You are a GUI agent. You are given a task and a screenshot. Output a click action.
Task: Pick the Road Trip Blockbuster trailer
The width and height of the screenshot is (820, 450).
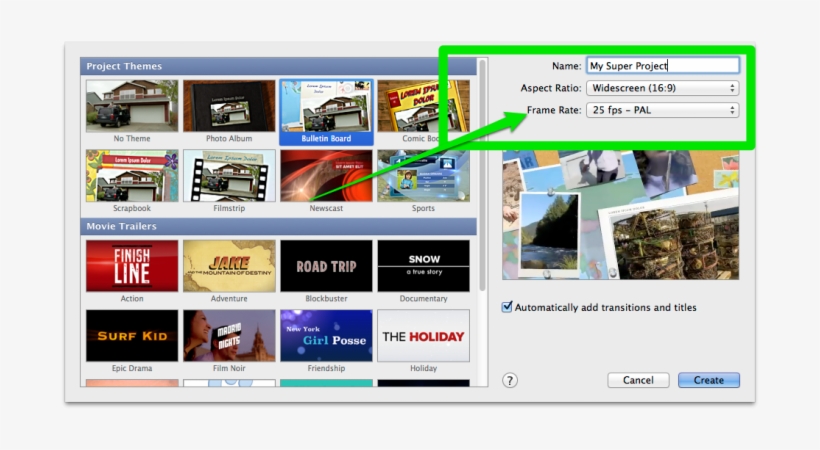pyautogui.click(x=326, y=266)
